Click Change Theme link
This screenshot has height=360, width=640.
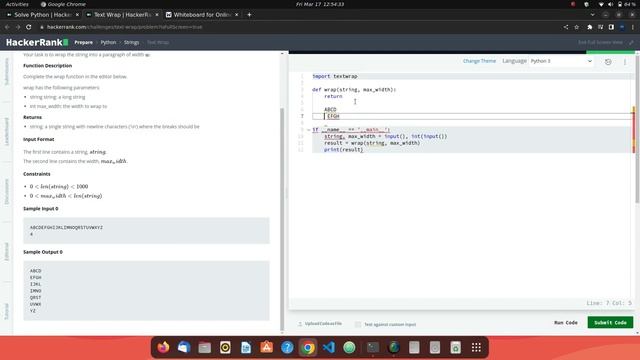click(x=479, y=61)
